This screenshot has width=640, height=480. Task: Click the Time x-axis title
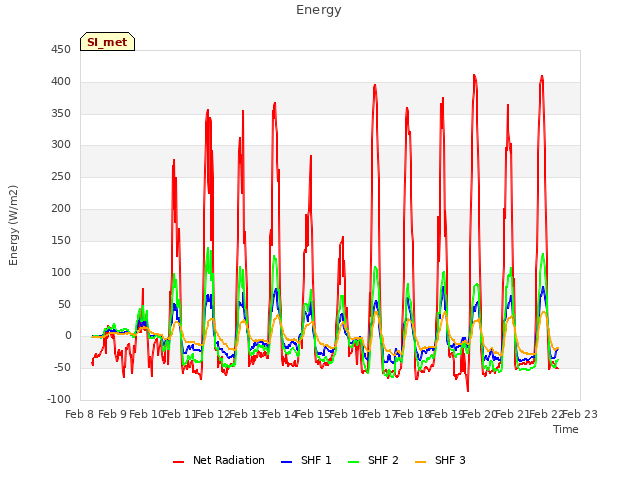[x=566, y=429]
